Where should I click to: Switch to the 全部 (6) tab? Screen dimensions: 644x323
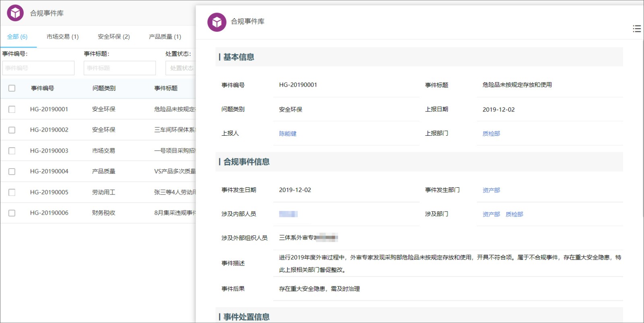(17, 37)
